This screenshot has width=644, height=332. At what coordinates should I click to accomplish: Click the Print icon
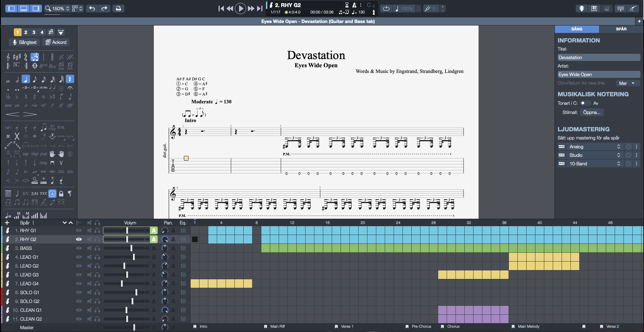(x=118, y=8)
